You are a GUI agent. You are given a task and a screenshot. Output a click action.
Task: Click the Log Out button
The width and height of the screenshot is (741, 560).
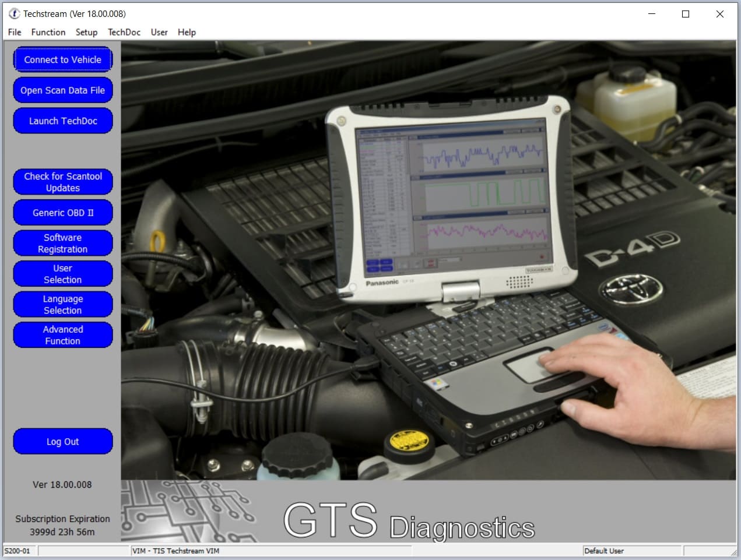(63, 441)
